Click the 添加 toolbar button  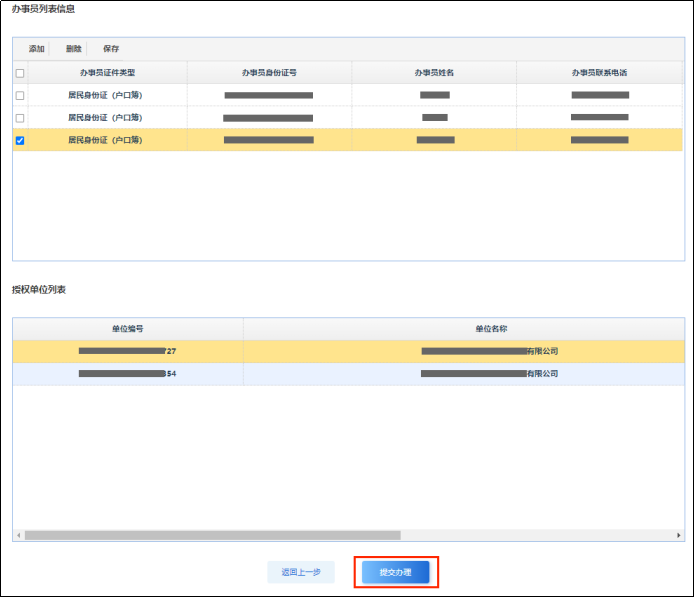tap(37, 49)
